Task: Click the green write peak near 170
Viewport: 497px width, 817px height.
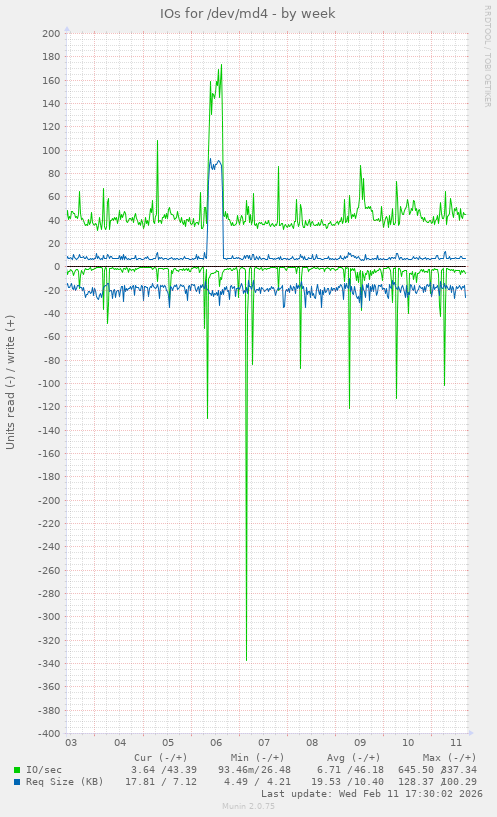Action: tap(221, 66)
